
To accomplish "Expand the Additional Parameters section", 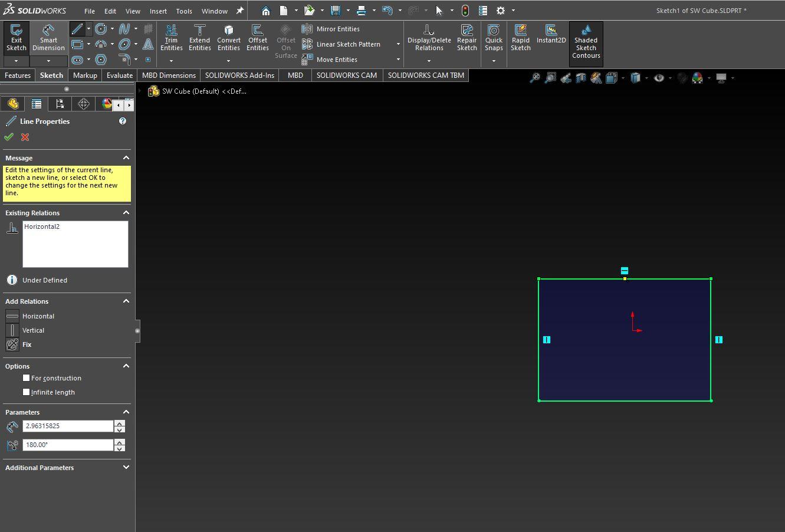I will coord(126,468).
